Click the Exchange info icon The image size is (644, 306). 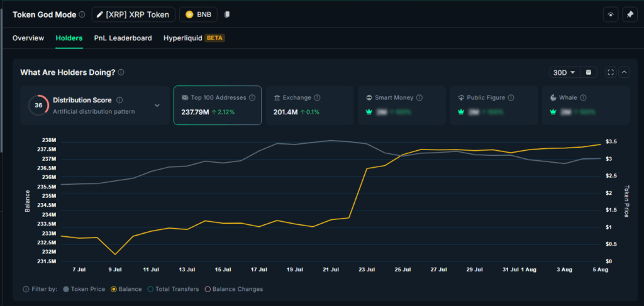pos(318,98)
